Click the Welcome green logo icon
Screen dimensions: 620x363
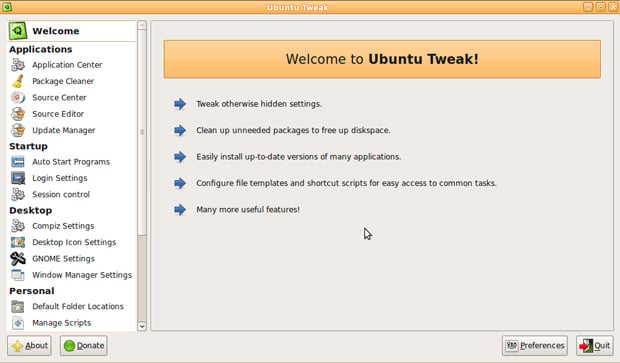pyautogui.click(x=18, y=31)
